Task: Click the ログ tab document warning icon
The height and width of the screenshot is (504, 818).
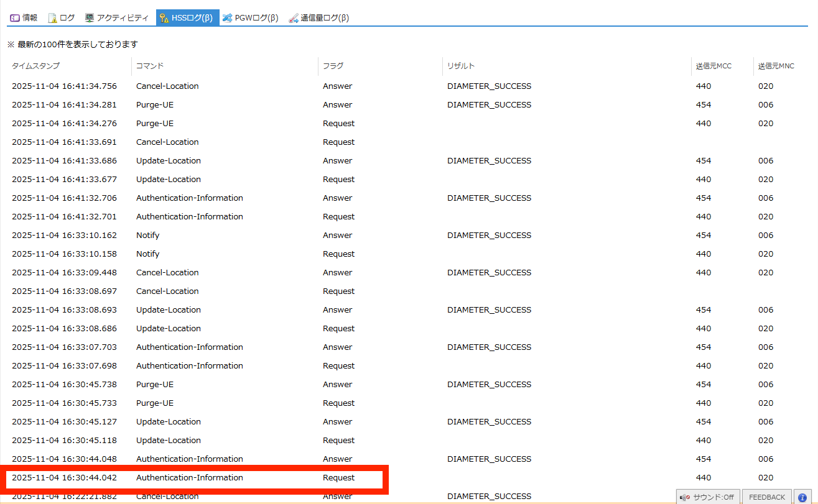Action: click(52, 18)
